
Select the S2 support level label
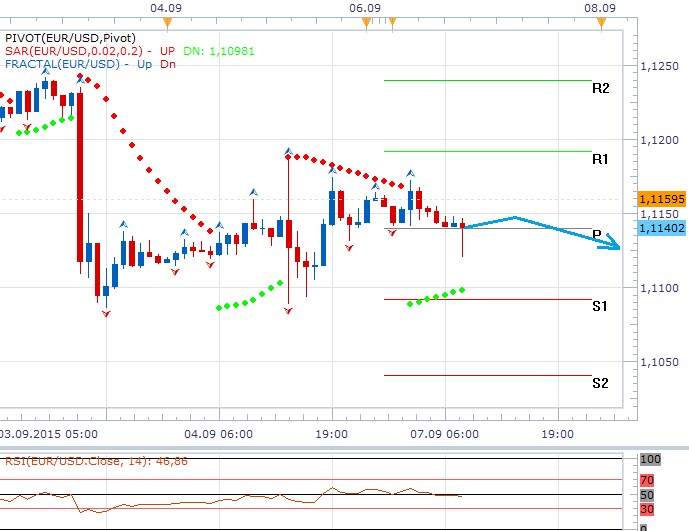click(x=600, y=383)
